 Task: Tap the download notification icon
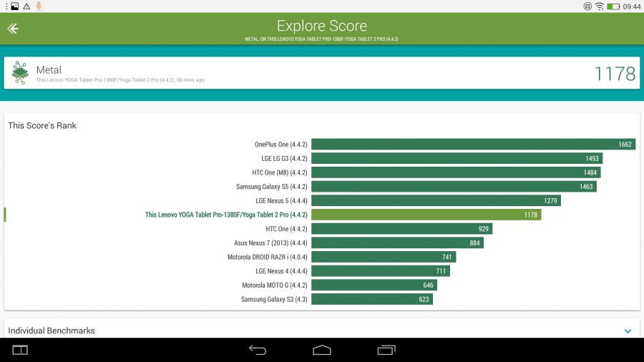tap(39, 6)
